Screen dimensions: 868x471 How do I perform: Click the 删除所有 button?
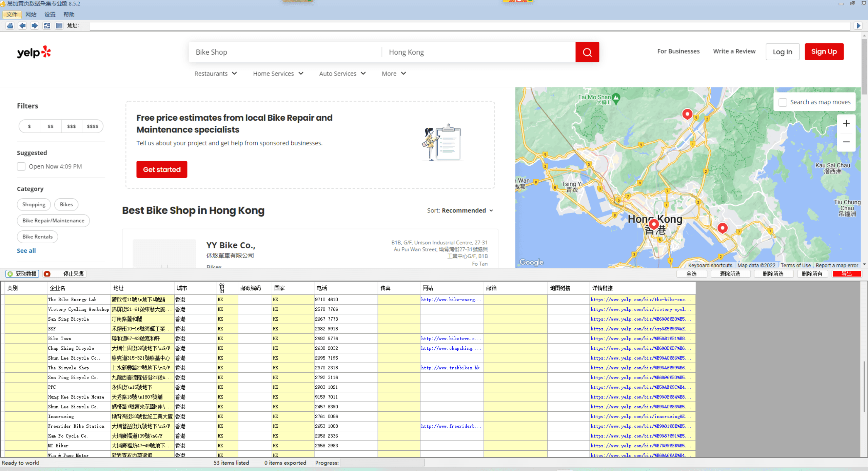coord(812,274)
